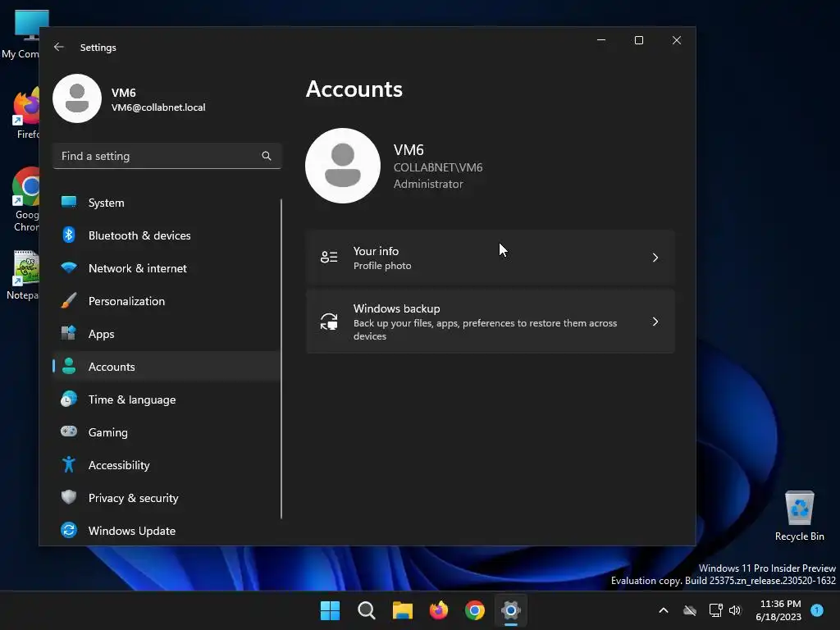Viewport: 840px width, 630px height.
Task: Select System in the Settings menu
Action: pos(167,203)
